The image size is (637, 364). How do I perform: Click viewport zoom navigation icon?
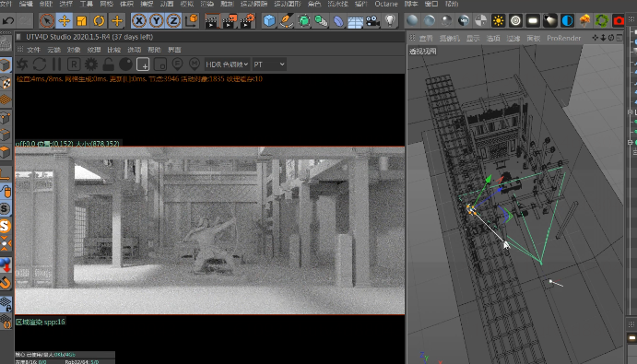point(603,38)
